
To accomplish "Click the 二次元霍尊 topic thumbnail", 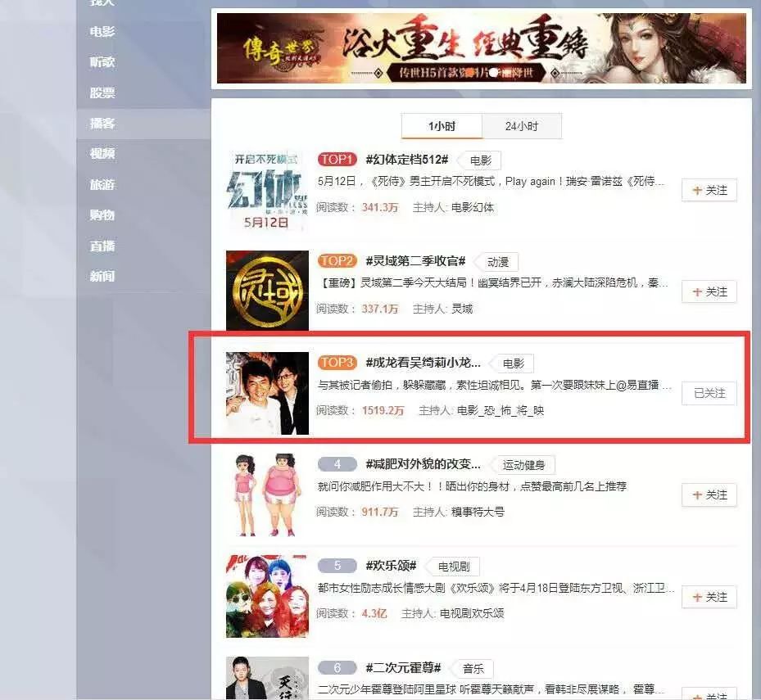I will pyautogui.click(x=267, y=678).
